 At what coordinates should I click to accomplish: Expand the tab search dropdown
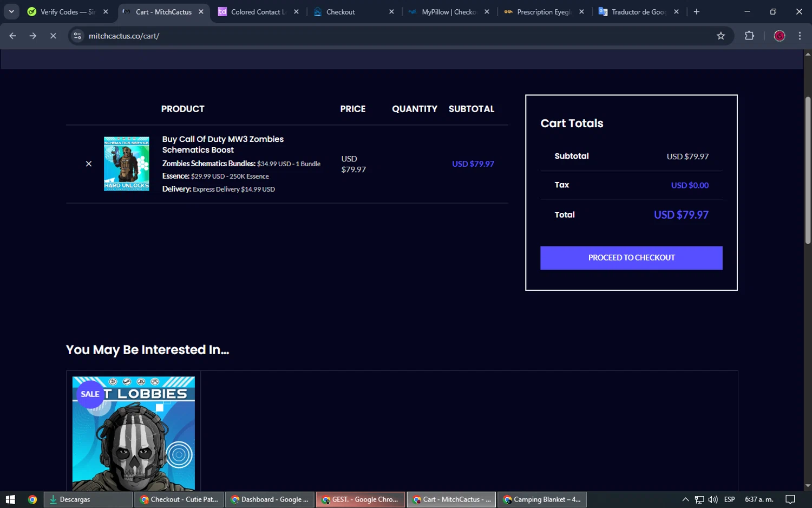click(11, 11)
